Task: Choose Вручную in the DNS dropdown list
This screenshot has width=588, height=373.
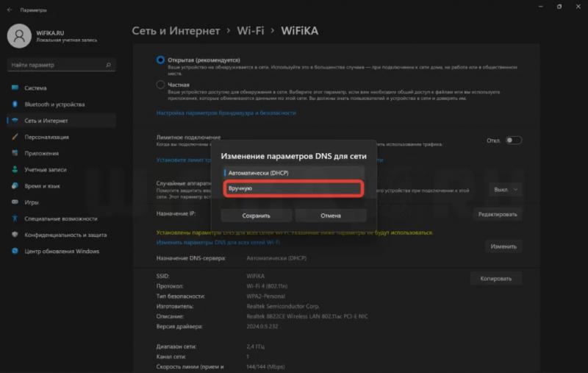Action: (293, 189)
